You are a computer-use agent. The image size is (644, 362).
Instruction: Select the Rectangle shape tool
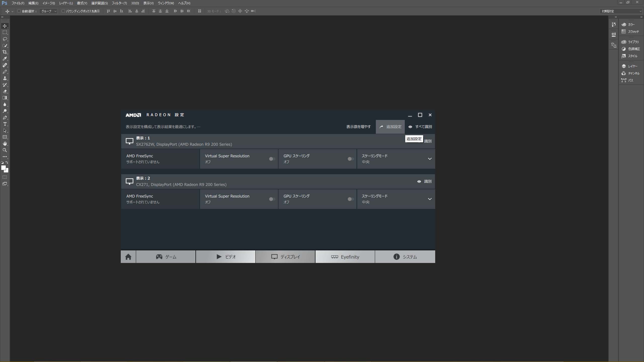click(x=5, y=137)
